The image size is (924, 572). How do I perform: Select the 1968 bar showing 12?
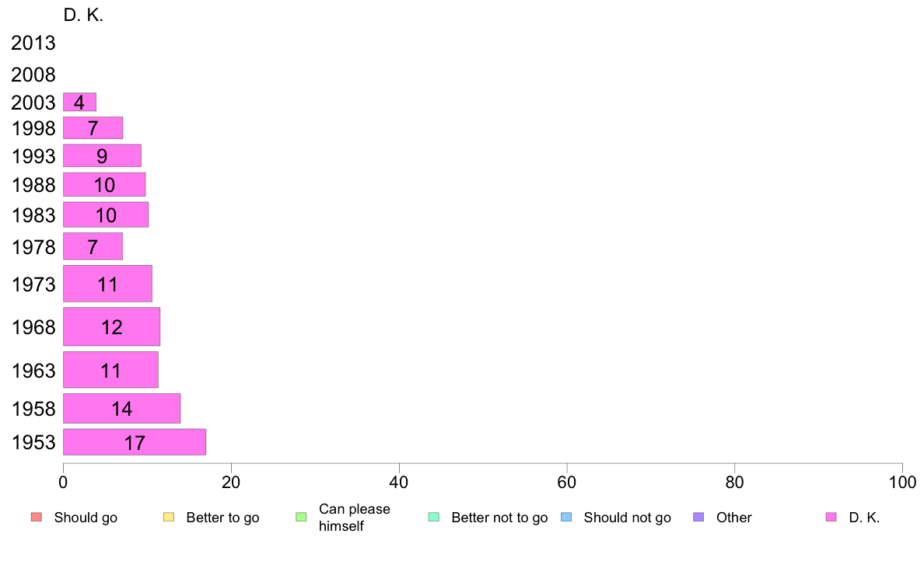(111, 326)
